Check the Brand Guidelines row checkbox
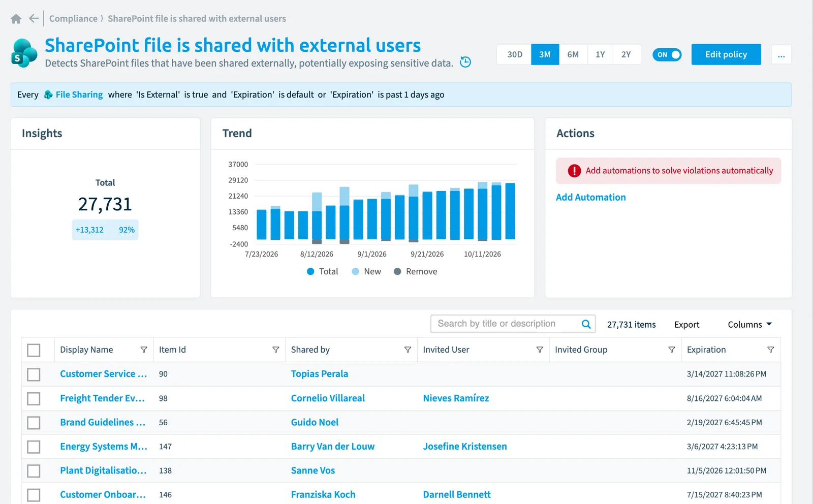This screenshot has height=504, width=813. [34, 423]
